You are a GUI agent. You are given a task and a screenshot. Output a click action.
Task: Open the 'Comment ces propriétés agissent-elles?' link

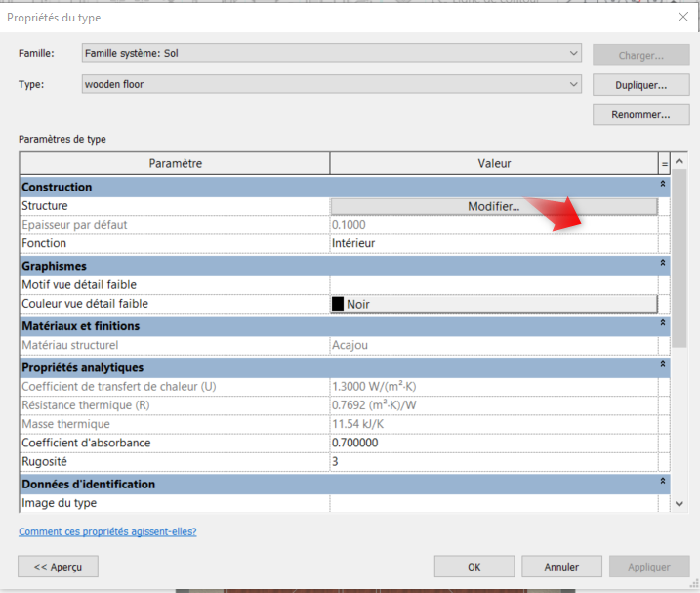107,531
